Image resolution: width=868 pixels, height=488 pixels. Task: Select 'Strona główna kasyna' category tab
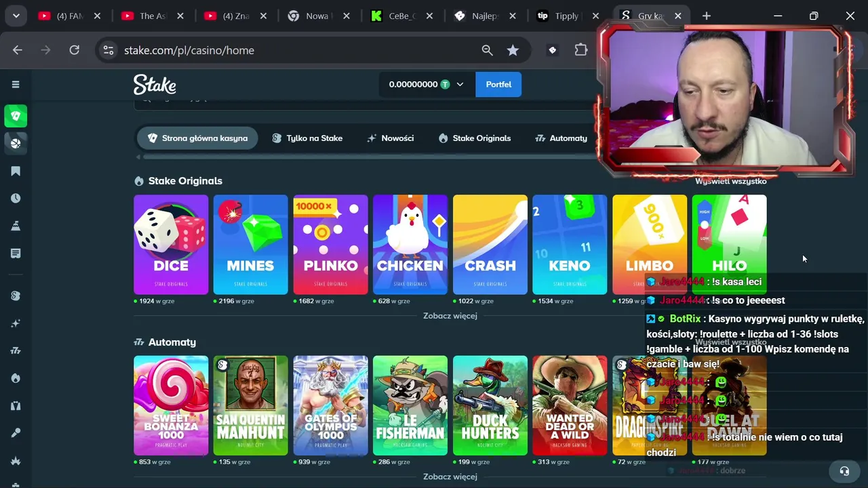tap(197, 138)
